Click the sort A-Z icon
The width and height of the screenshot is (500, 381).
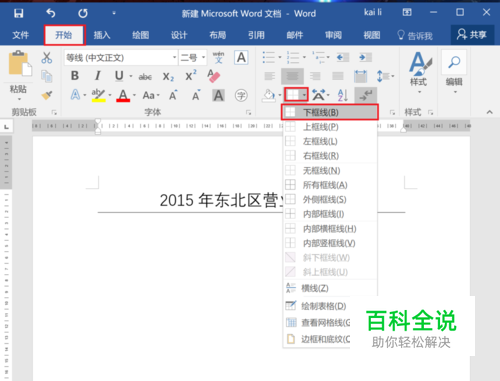[x=343, y=96]
